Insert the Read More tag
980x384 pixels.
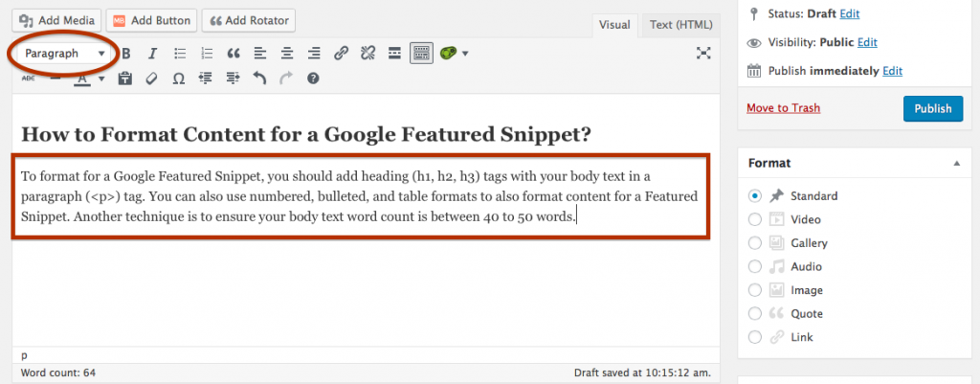tap(394, 54)
